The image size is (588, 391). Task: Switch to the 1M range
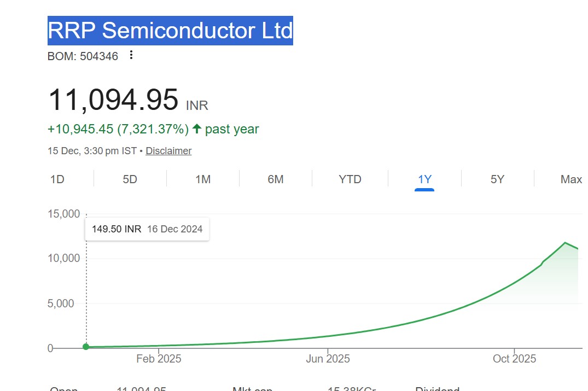[203, 179]
